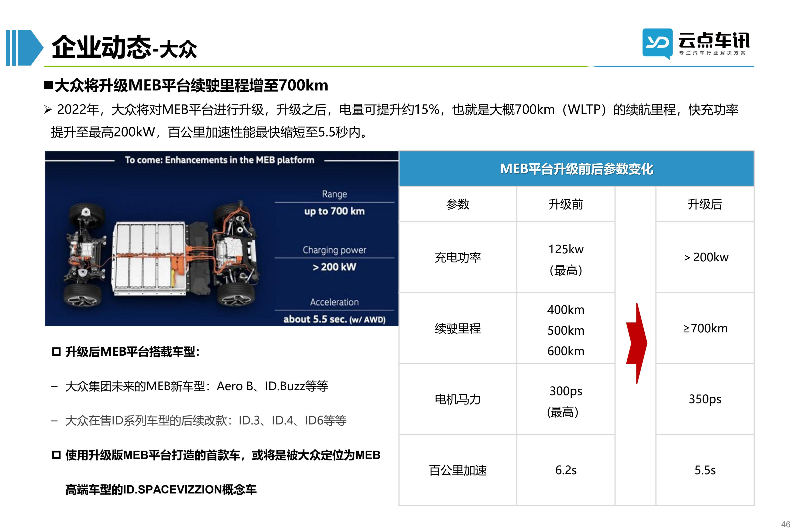Click the > 200kw table cell
The image size is (798, 532).
click(705, 257)
